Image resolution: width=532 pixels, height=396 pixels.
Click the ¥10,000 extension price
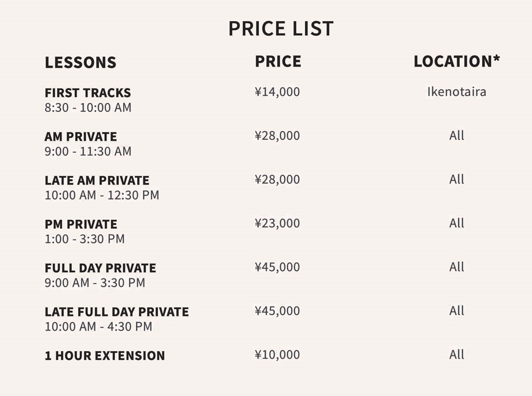click(x=277, y=355)
